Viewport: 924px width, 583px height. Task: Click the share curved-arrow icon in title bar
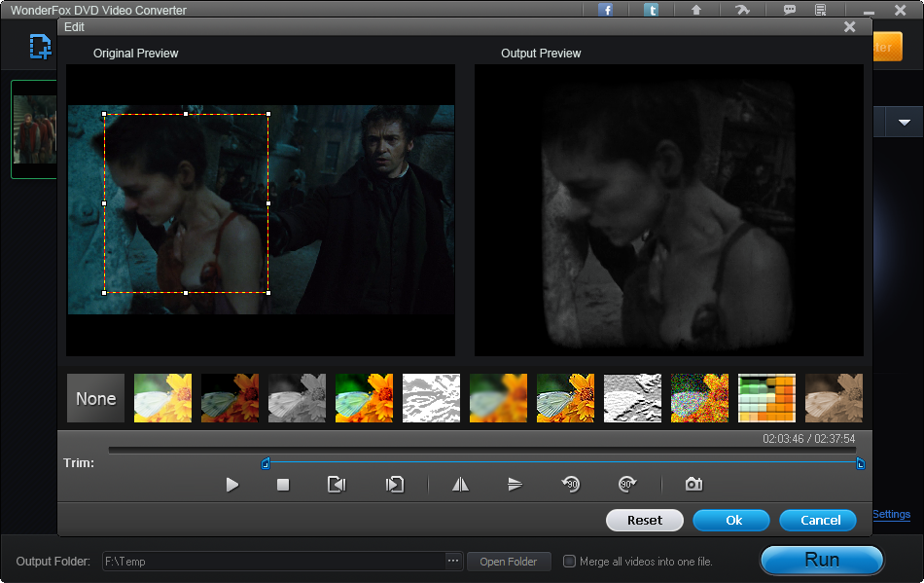pos(742,10)
